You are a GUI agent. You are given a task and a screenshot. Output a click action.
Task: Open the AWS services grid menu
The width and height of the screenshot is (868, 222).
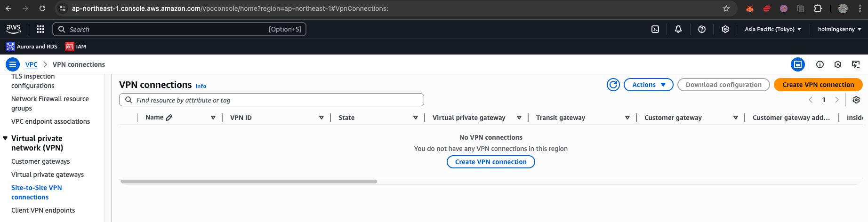[40, 29]
